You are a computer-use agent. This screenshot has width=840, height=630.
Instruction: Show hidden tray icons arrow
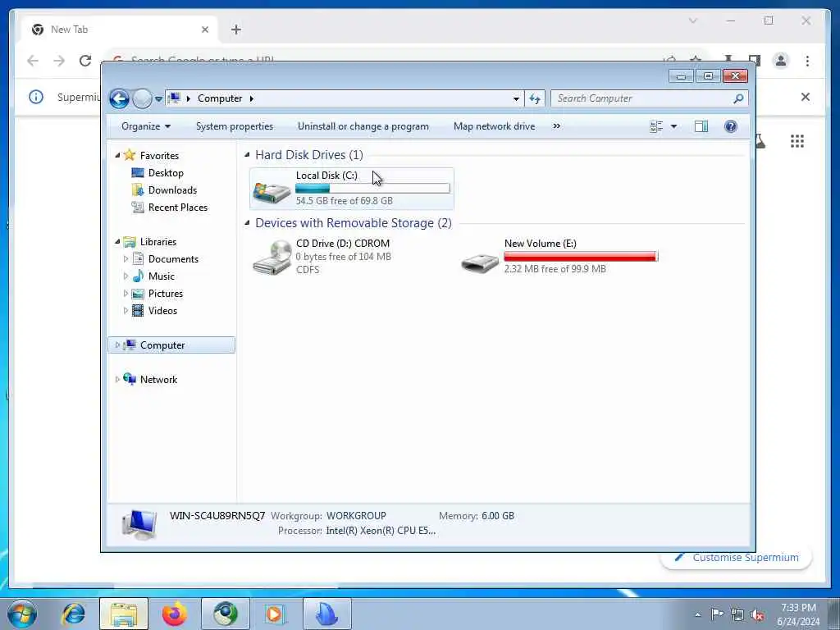click(x=697, y=615)
